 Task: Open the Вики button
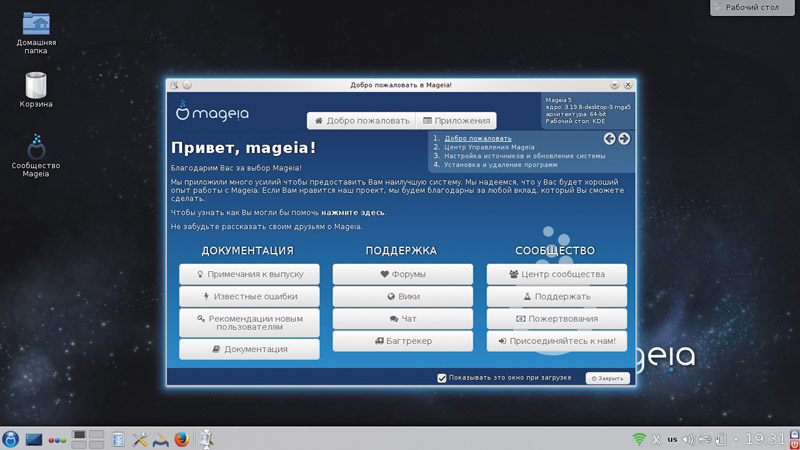pyautogui.click(x=403, y=296)
